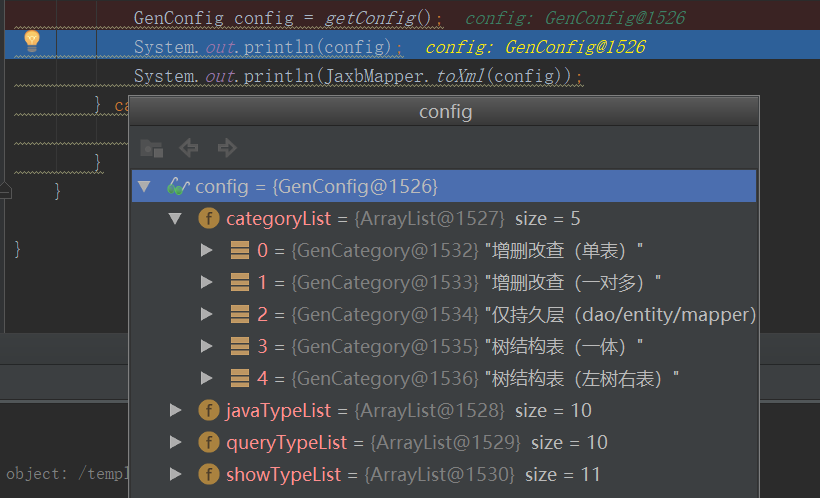Click the list element icon of item 4

[x=240, y=378]
